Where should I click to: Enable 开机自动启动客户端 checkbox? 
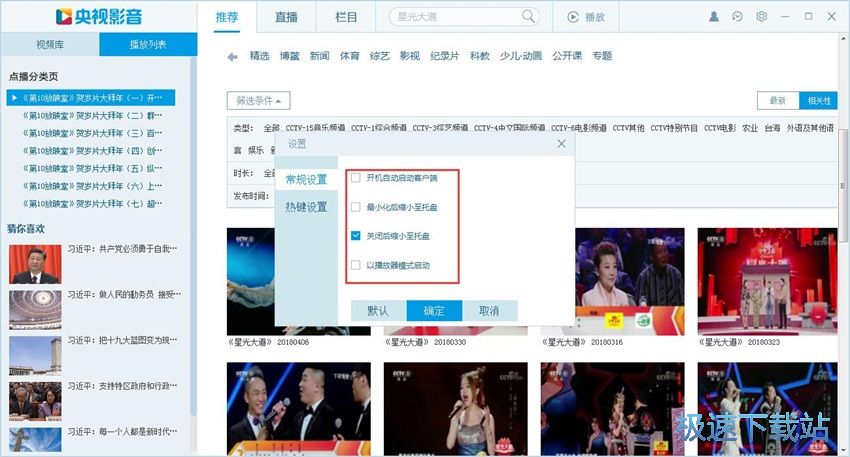(356, 178)
